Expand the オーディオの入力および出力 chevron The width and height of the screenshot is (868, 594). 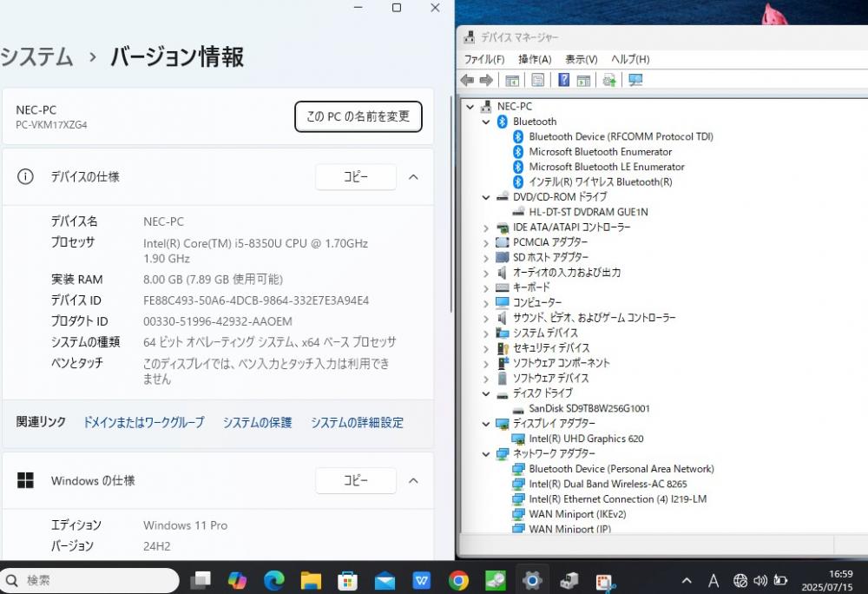pos(486,273)
